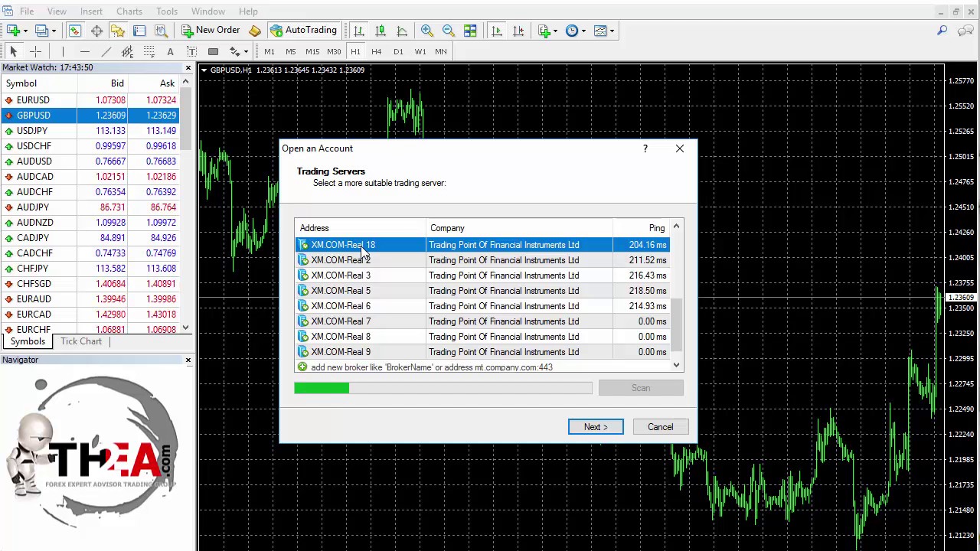Click the Next button
Image resolution: width=980 pixels, height=551 pixels.
596,427
